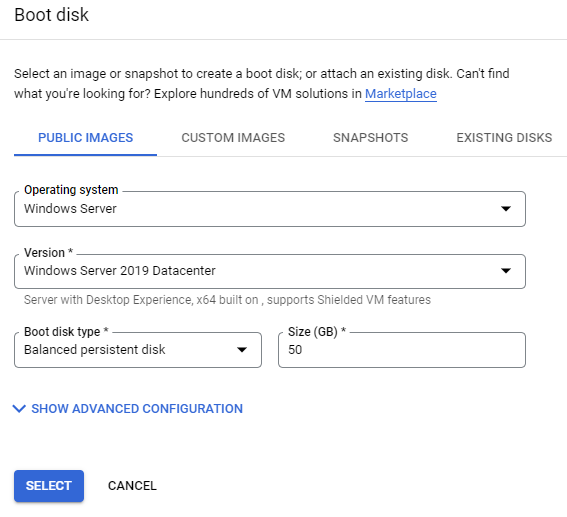Image resolution: width=567 pixels, height=517 pixels.
Task: Click the blue Select button
Action: tap(49, 486)
